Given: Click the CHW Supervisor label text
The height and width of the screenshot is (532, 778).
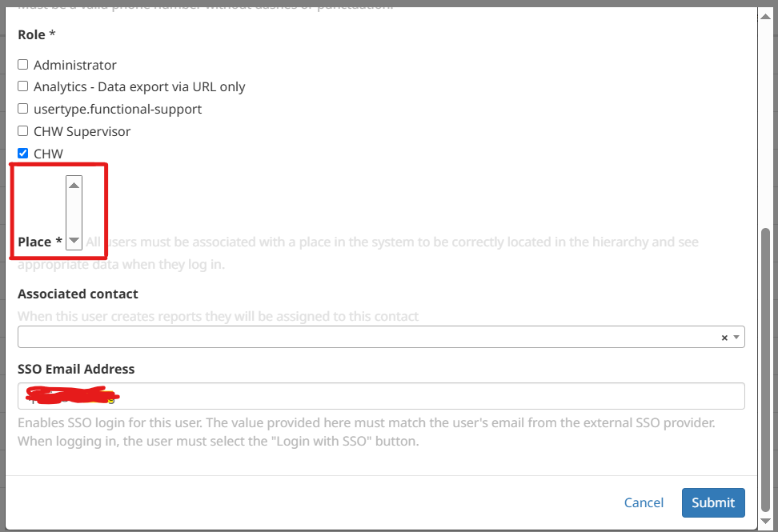Looking at the screenshot, I should [x=82, y=131].
